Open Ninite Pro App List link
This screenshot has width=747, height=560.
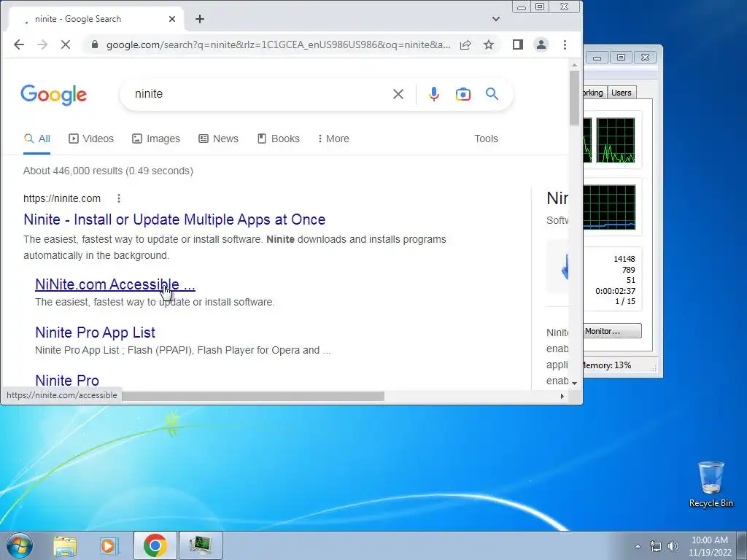tap(96, 332)
